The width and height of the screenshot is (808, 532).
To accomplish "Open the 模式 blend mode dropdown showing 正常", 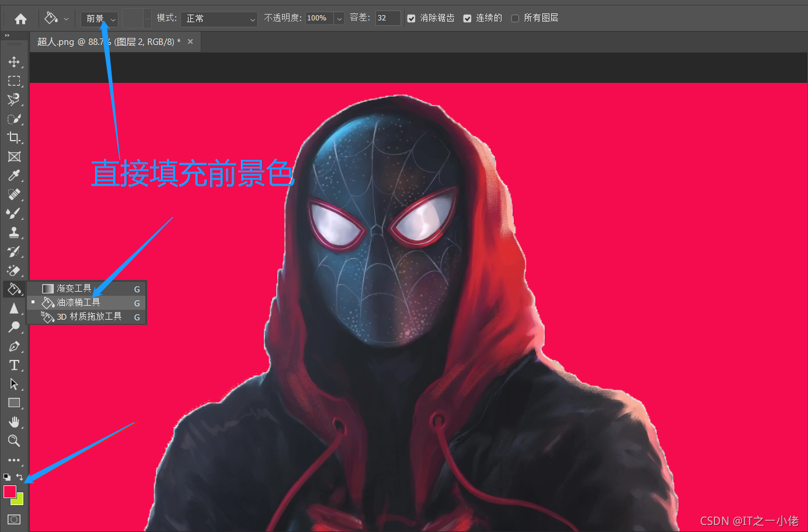I will click(219, 19).
